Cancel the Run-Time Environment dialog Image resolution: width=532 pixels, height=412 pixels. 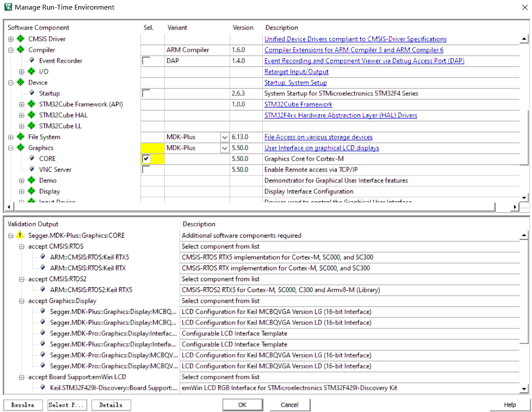[290, 405]
